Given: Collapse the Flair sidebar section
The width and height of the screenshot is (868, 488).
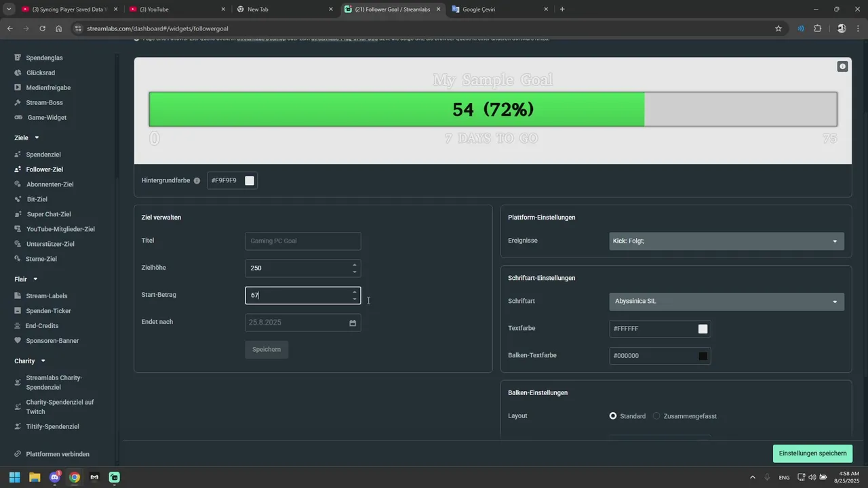Looking at the screenshot, I should tap(35, 279).
